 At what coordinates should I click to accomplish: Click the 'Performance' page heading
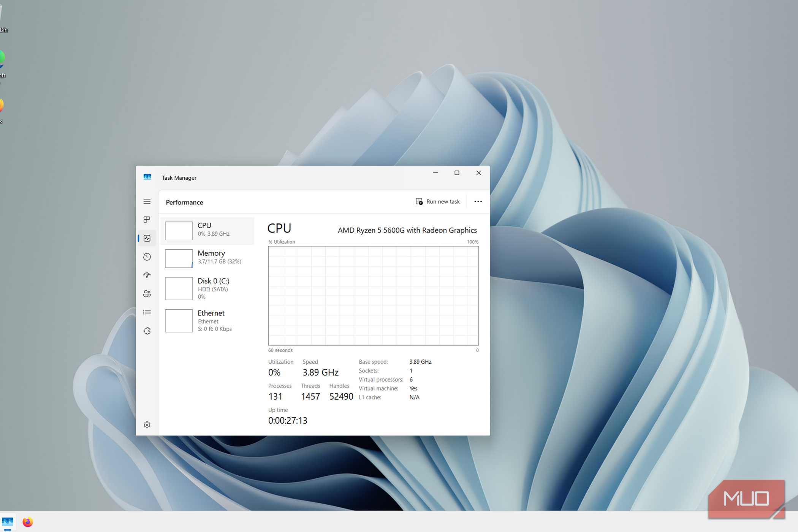tap(184, 202)
